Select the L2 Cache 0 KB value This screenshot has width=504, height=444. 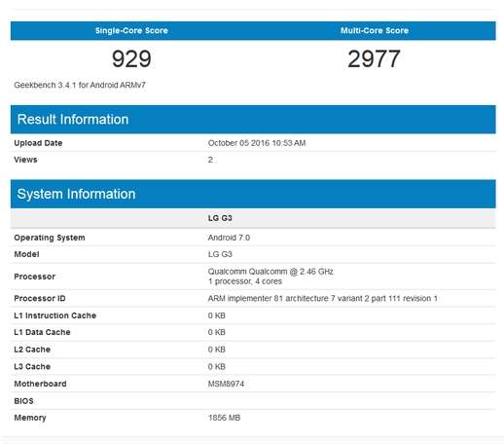[x=217, y=350]
